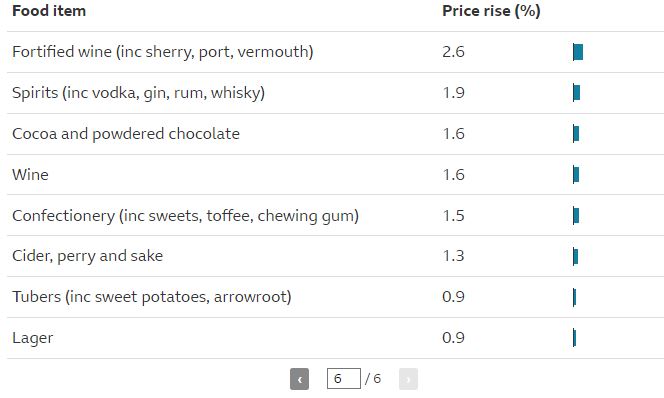The image size is (664, 398).
Task: Select the Fortified wine row label
Action: 163,52
